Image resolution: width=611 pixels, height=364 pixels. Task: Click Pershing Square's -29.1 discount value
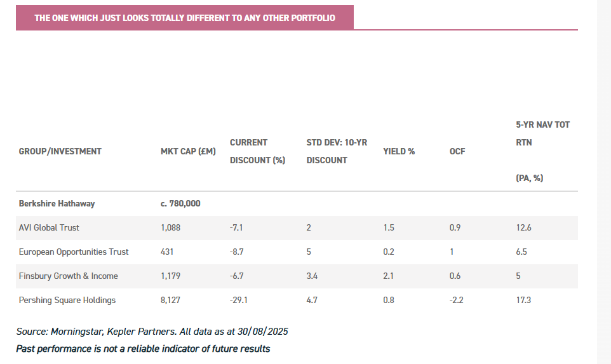click(x=239, y=300)
